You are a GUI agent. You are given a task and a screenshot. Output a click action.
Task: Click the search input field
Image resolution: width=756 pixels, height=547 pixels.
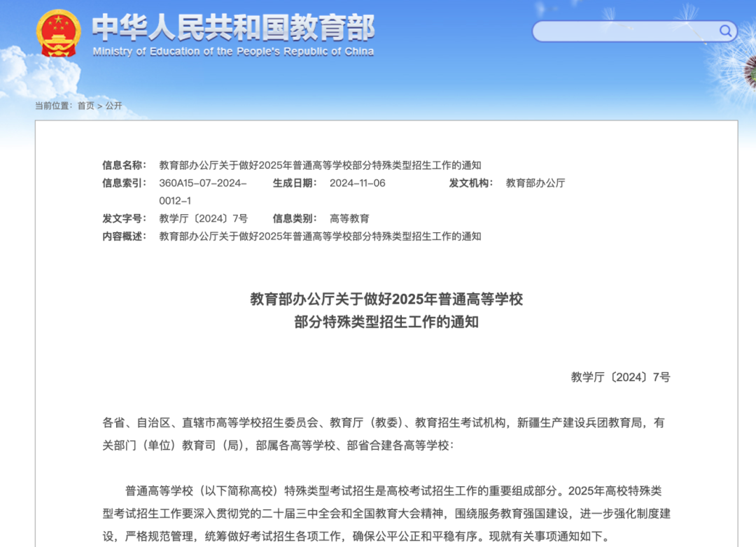(623, 31)
